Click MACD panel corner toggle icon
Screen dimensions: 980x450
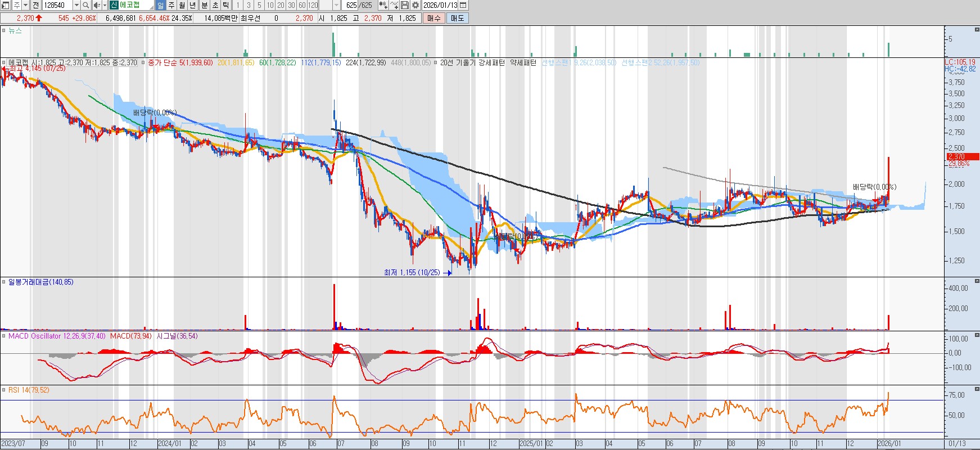pos(977,334)
